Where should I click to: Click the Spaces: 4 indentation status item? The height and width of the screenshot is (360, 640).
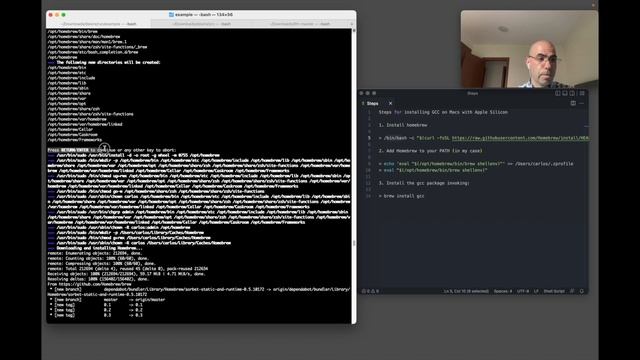[503, 291]
